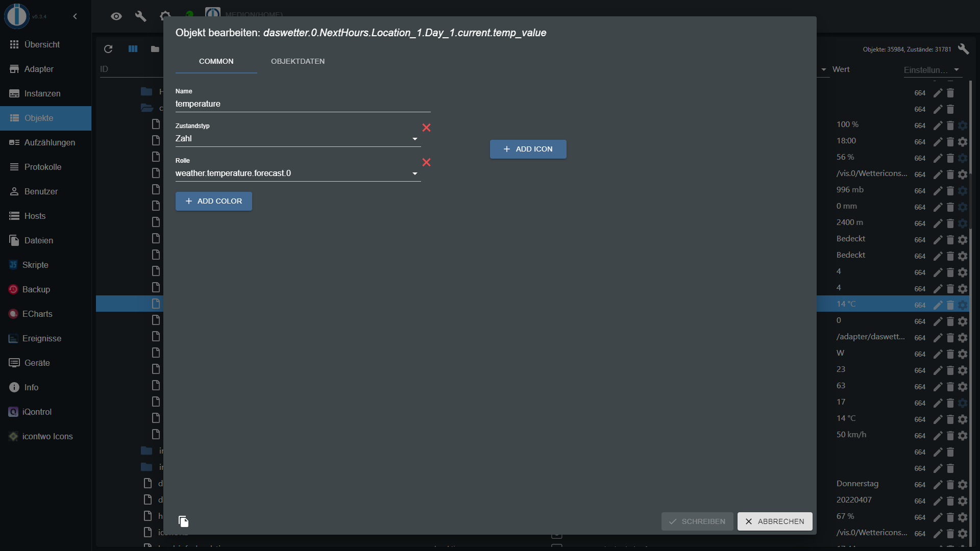Edit the object in the 2400 m row

(x=938, y=223)
